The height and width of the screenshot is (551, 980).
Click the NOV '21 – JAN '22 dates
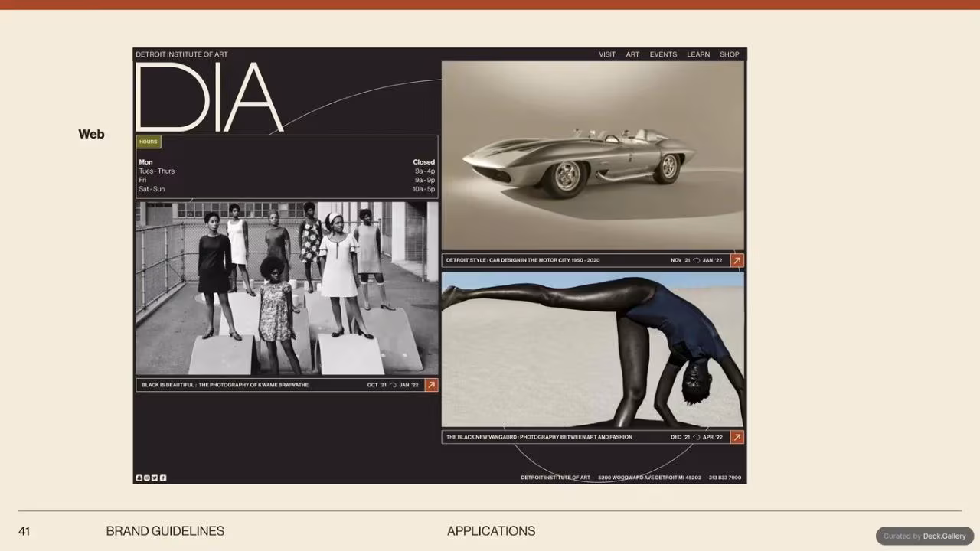[x=697, y=260]
